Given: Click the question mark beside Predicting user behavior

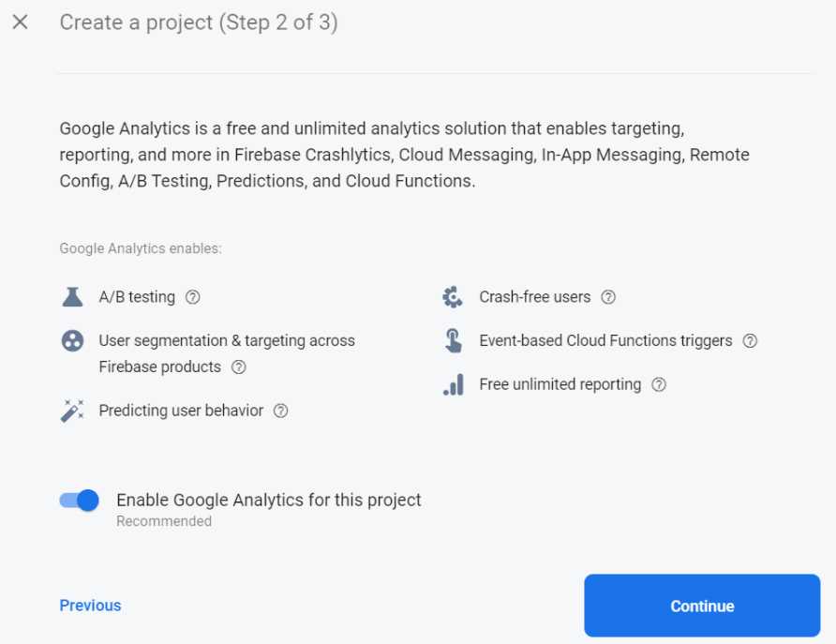Looking at the screenshot, I should coord(279,411).
